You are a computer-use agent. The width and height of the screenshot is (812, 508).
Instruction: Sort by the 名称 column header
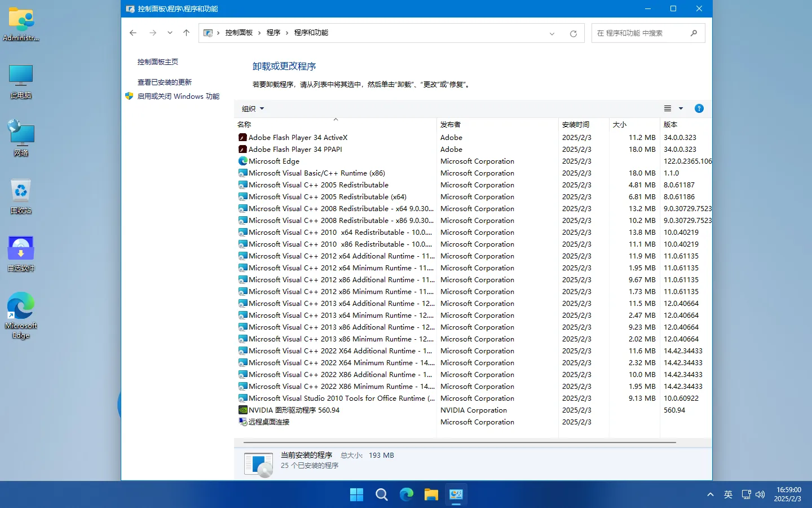335,124
